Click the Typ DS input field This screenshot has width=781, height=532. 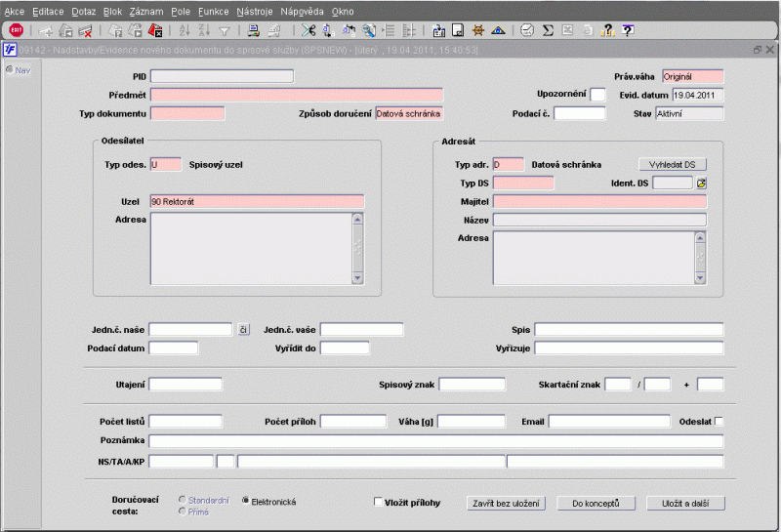pyautogui.click(x=523, y=183)
